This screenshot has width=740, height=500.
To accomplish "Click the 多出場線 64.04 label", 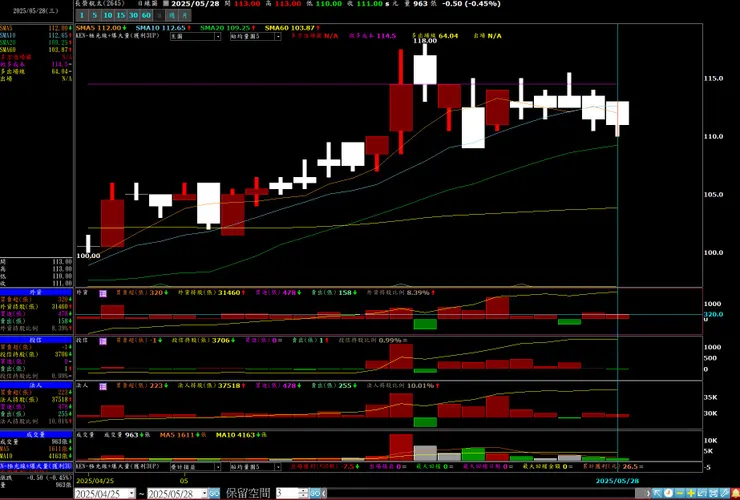I will [x=435, y=36].
